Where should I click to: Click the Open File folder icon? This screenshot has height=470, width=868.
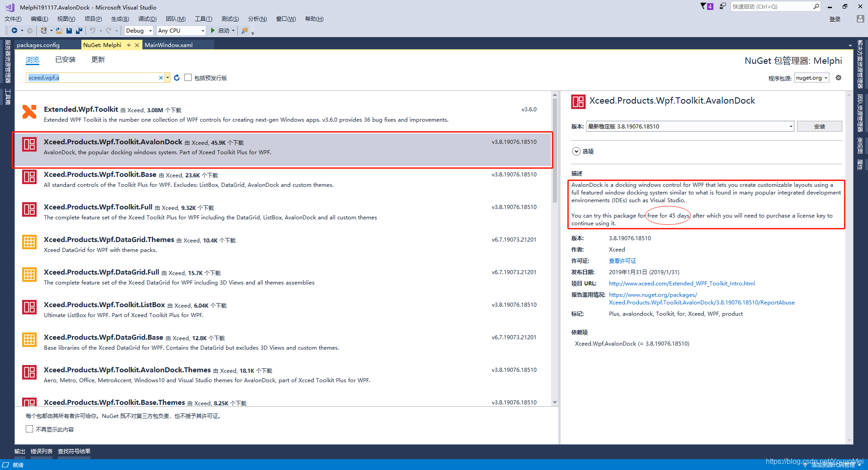click(59, 30)
